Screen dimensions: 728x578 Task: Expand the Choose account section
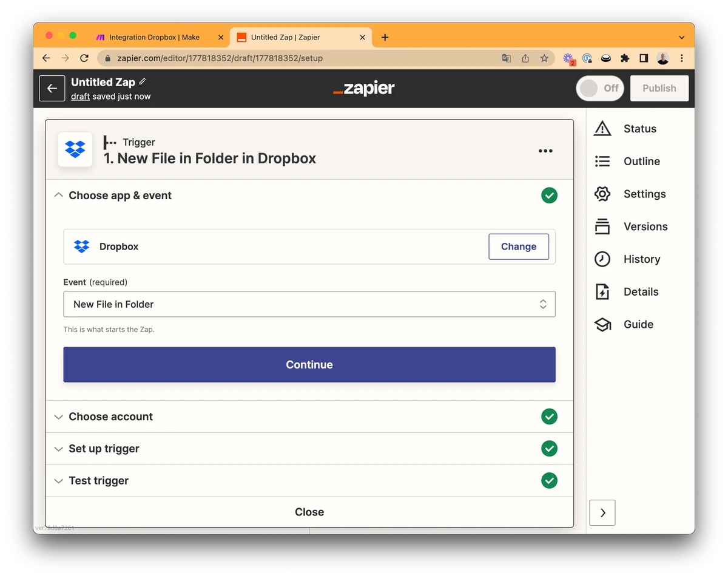point(309,416)
